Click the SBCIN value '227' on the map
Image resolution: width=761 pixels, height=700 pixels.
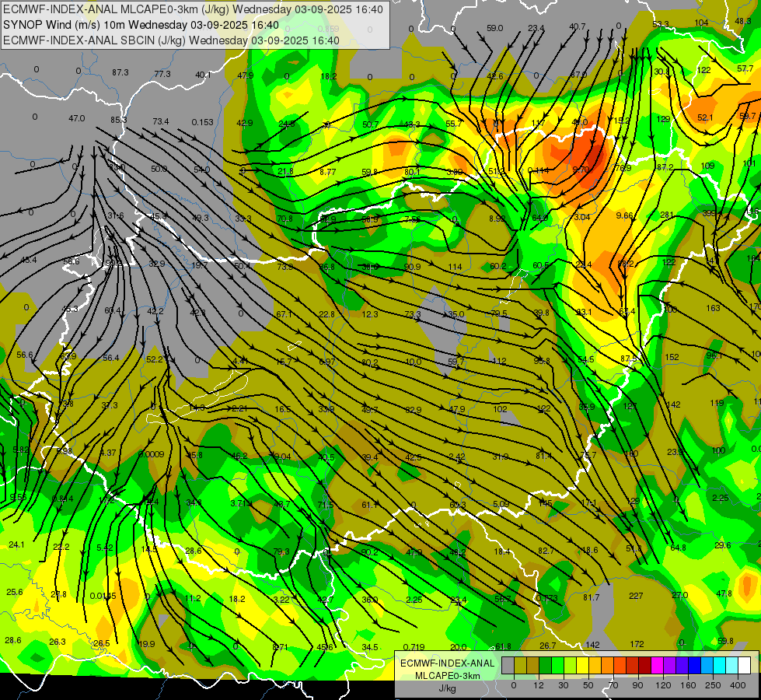click(636, 596)
